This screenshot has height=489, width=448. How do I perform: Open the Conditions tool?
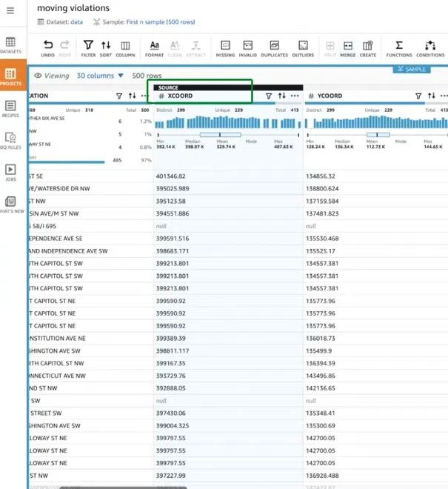(x=430, y=48)
